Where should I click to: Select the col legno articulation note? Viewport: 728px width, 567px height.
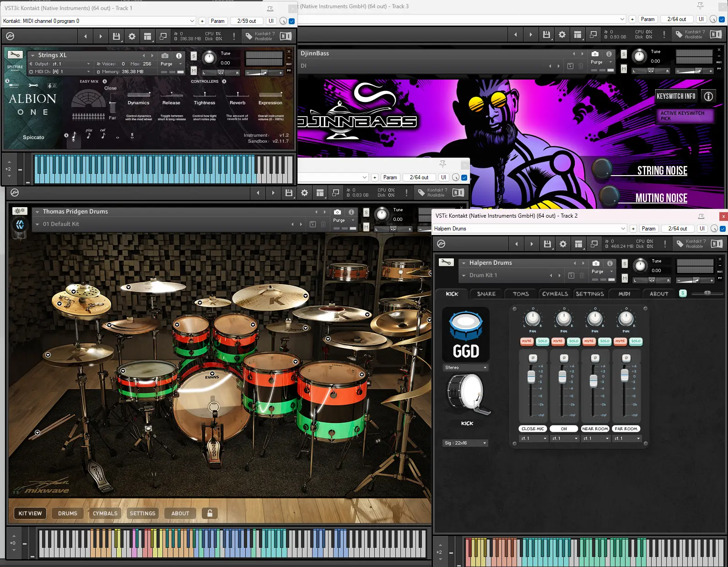coord(103,134)
